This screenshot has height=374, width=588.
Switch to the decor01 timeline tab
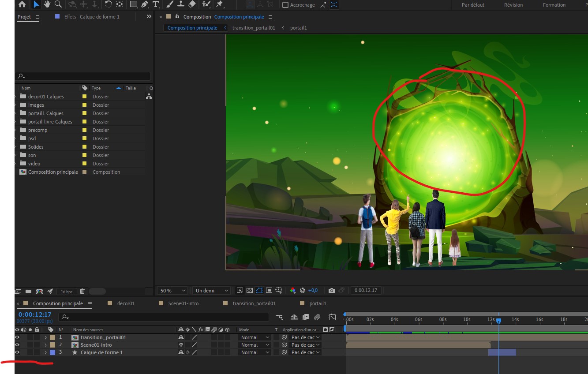click(126, 303)
